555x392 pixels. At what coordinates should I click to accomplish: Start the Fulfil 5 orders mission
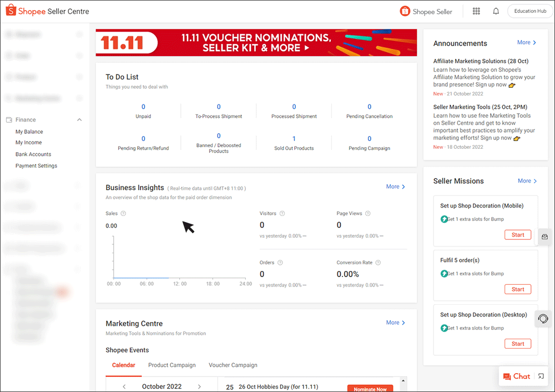click(517, 289)
